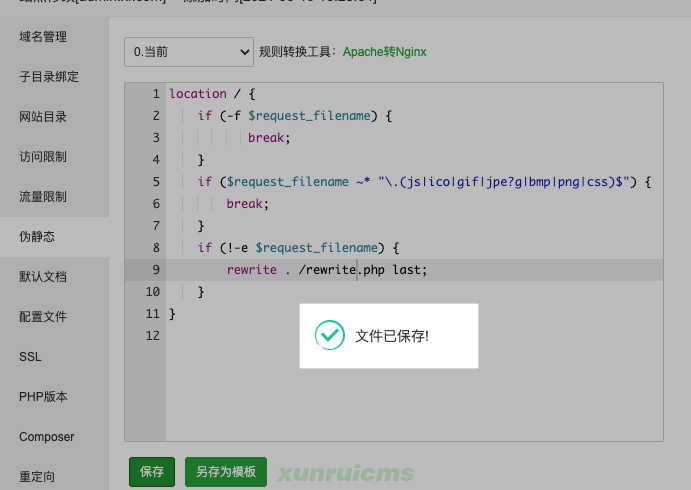Image resolution: width=691 pixels, height=490 pixels.
Task: Click line 1 'location / {' in the editor
Action: [212, 94]
